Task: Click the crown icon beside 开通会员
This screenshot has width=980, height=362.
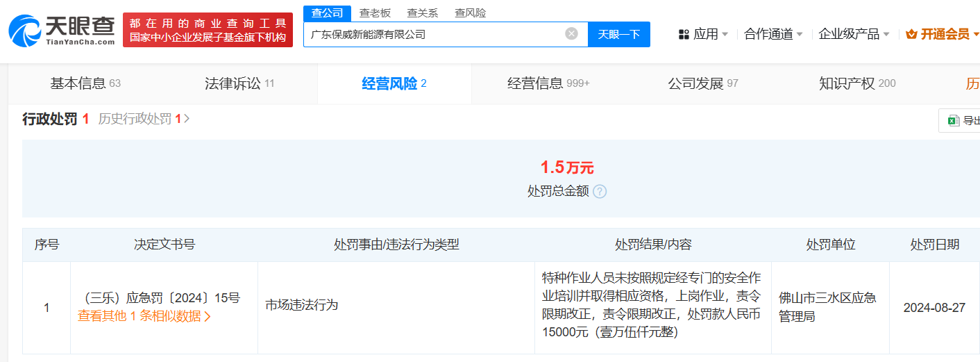Action: 911,34
